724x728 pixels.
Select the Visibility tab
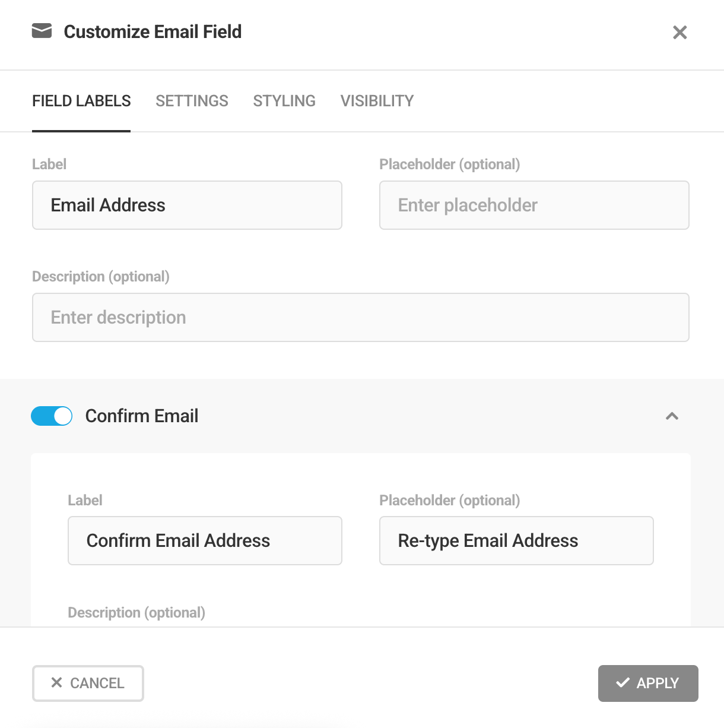[x=377, y=101]
